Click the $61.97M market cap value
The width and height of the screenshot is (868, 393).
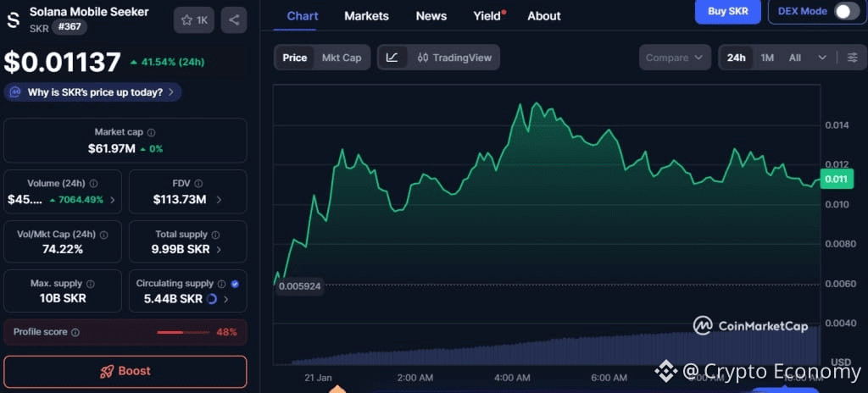111,148
